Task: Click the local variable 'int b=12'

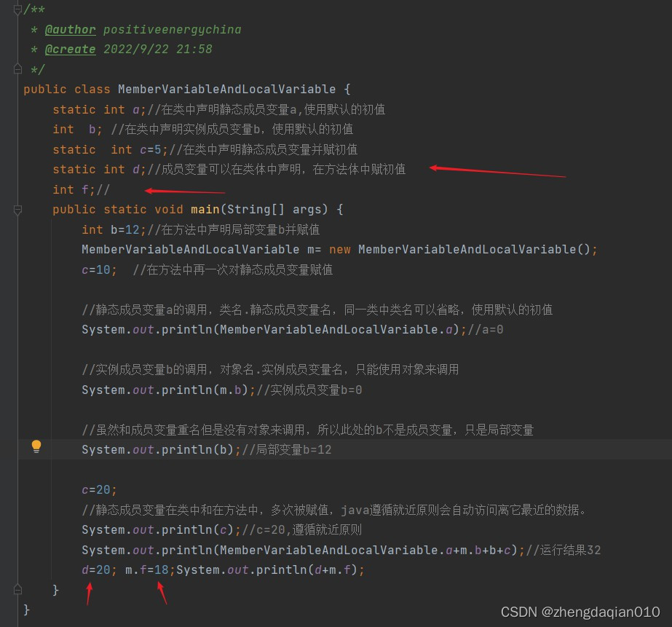Action: point(114,229)
